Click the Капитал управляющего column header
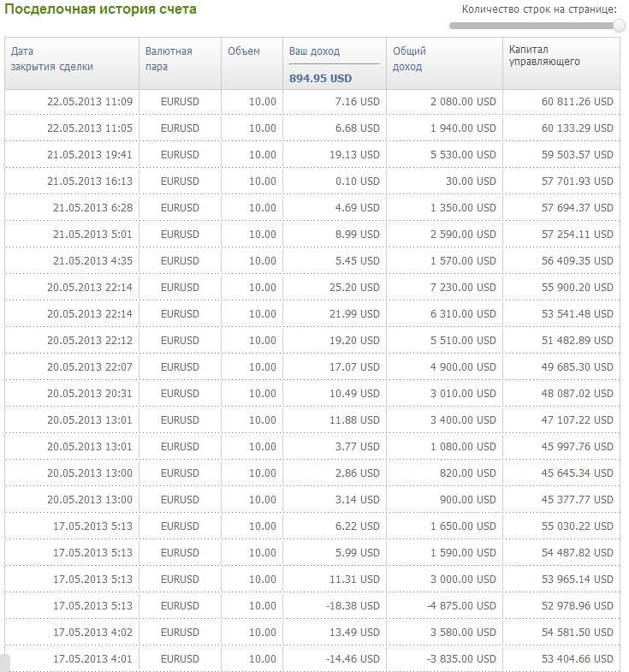The image size is (629, 672). [544, 56]
